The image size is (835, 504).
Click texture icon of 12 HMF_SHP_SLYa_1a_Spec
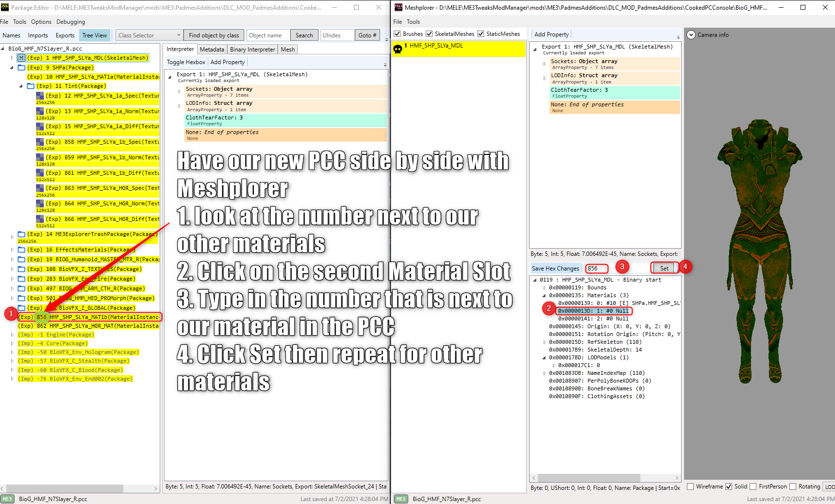pos(40,96)
